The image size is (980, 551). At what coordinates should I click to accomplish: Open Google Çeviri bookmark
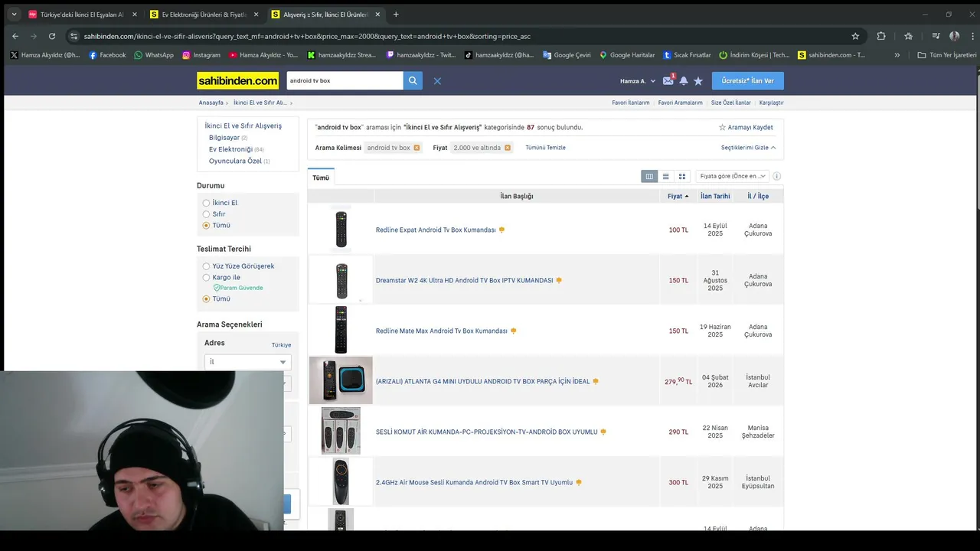[x=567, y=55]
